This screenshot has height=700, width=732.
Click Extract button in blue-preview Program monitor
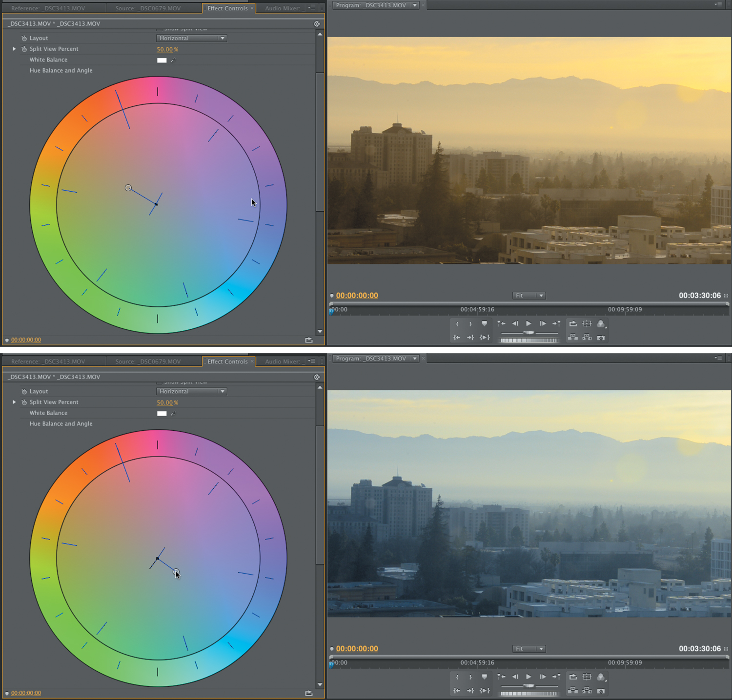[x=587, y=691]
